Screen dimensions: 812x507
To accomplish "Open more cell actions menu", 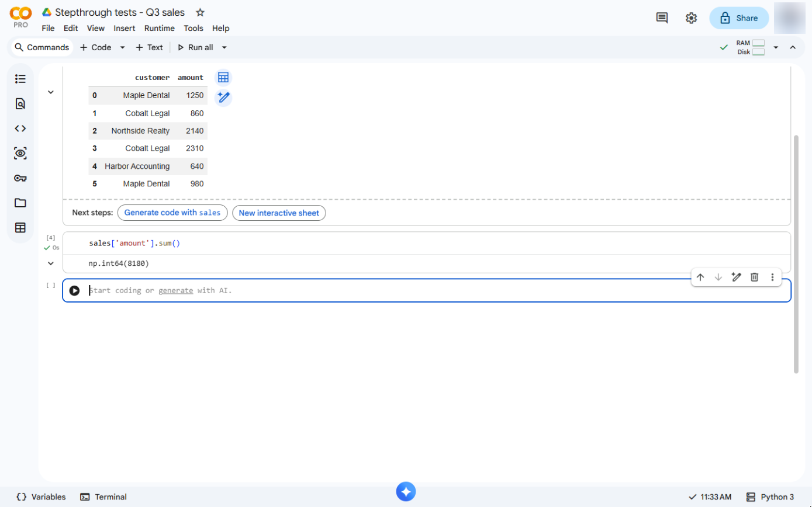I will click(x=772, y=277).
